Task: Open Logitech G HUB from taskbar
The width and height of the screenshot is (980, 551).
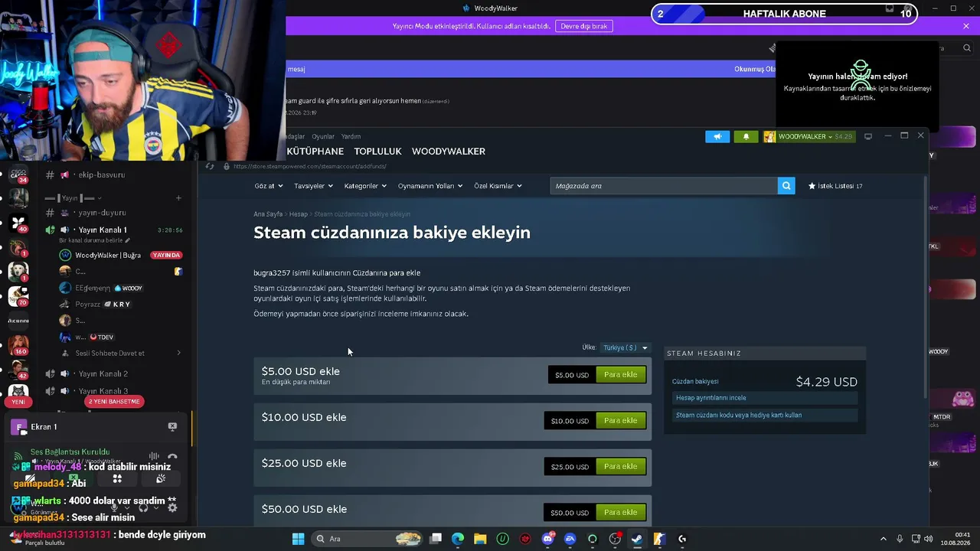Action: [682, 539]
